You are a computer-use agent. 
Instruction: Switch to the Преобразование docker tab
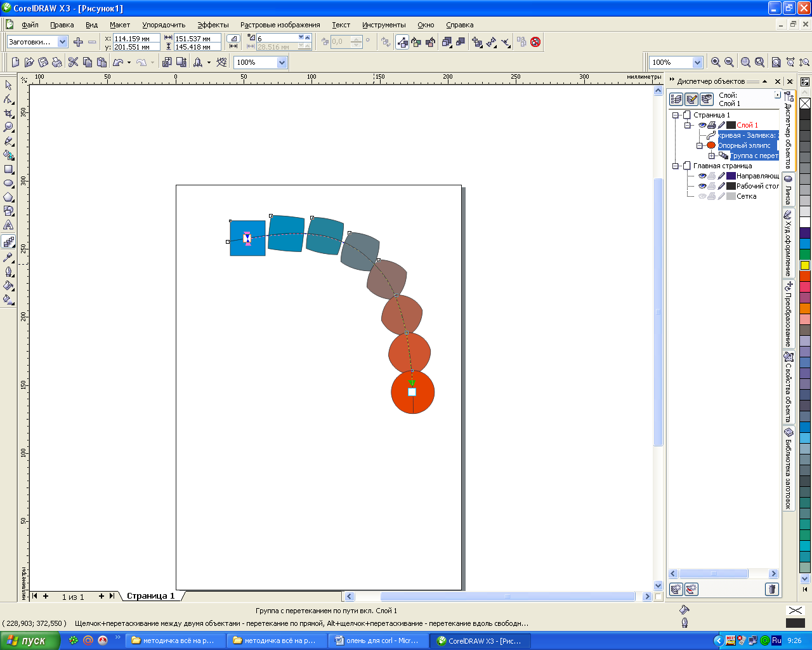coord(788,314)
